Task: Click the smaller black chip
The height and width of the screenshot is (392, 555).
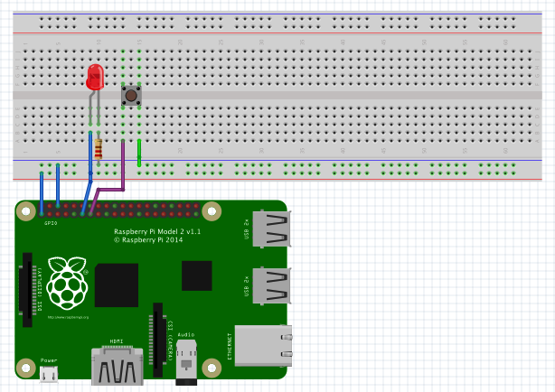Action: [197, 276]
